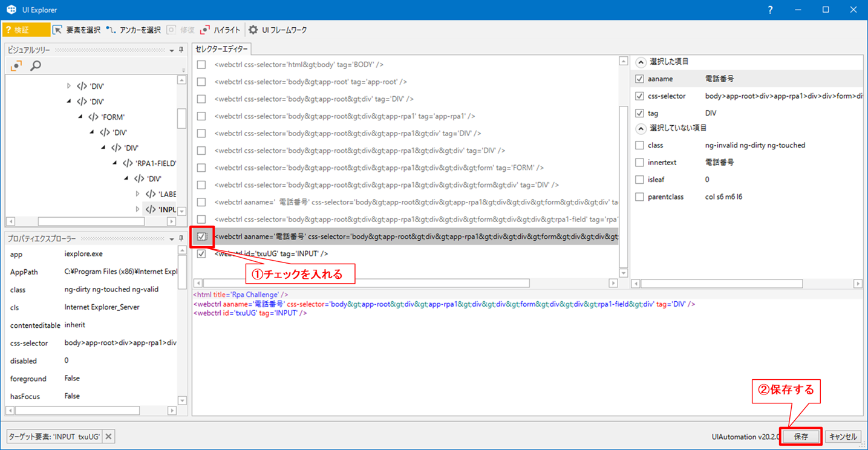Screen dimensions: 868x450
Task: Check the parentclass attribute checkbox
Action: click(x=639, y=197)
